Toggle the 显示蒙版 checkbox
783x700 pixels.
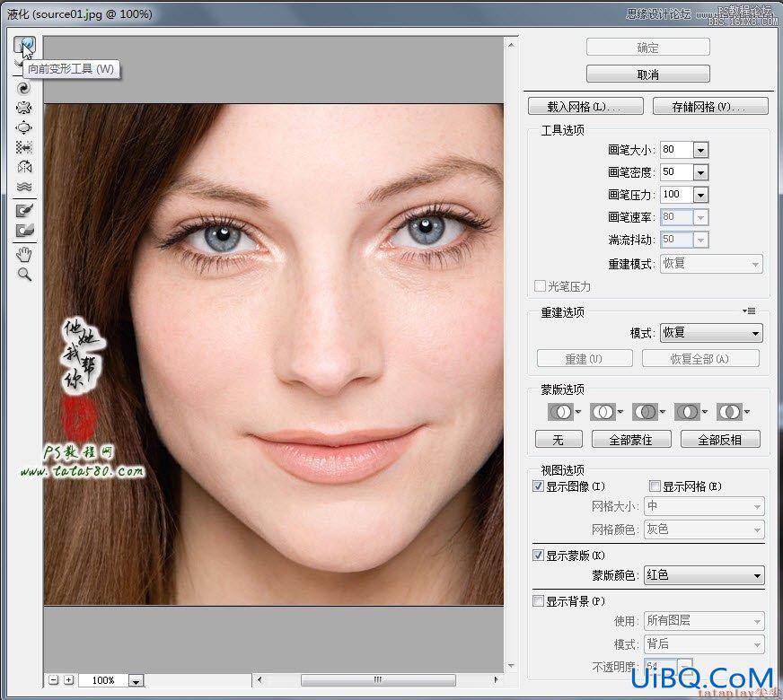538,555
